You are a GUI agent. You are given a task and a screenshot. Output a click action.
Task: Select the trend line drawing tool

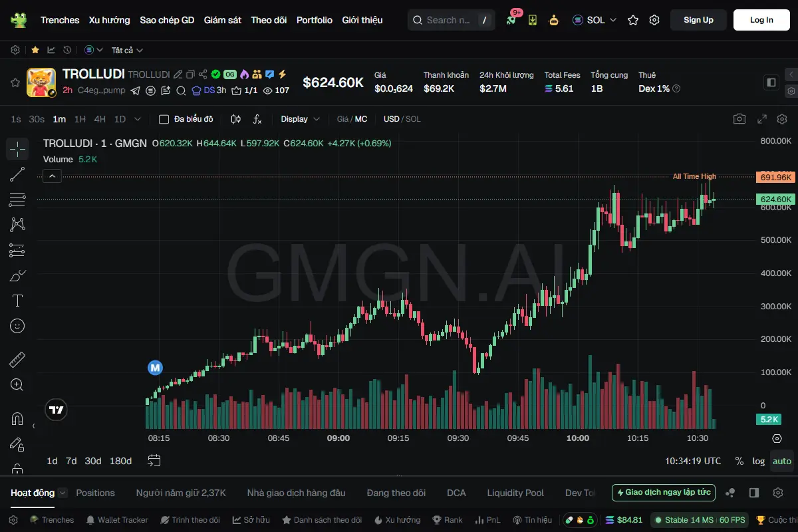point(17,175)
